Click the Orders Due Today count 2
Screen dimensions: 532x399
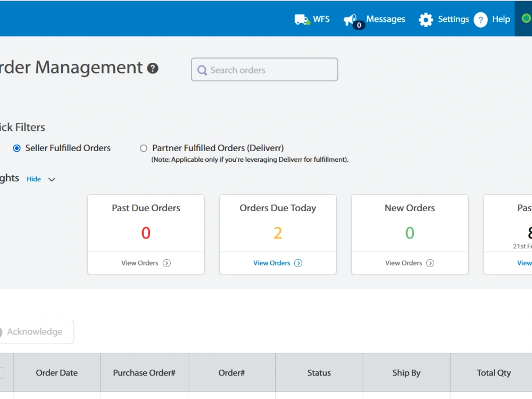pos(278,233)
